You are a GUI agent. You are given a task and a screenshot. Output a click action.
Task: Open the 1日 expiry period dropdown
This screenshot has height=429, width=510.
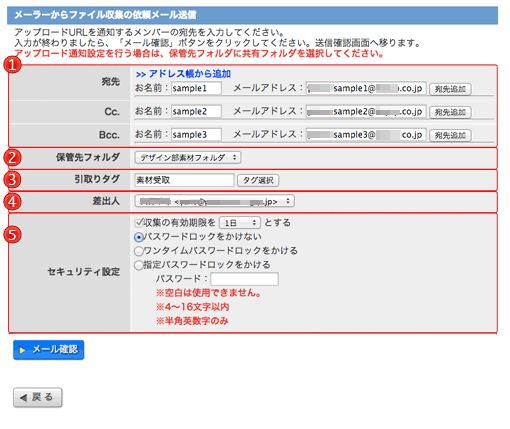(240, 223)
